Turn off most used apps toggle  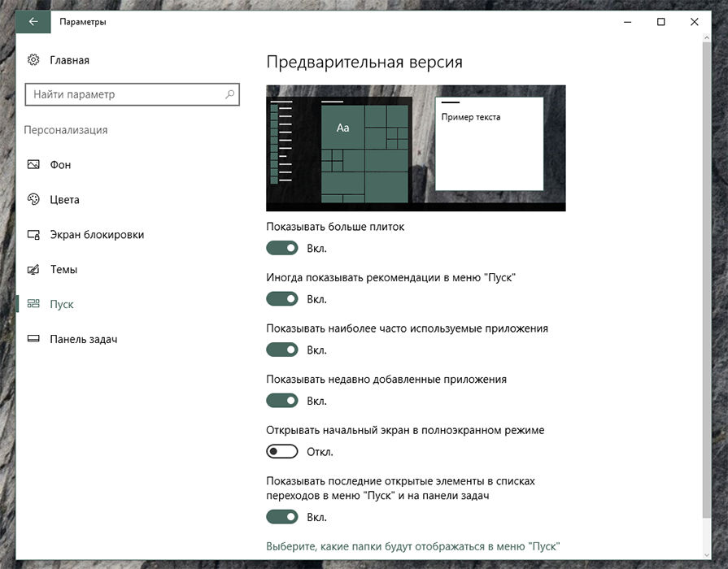coord(282,350)
